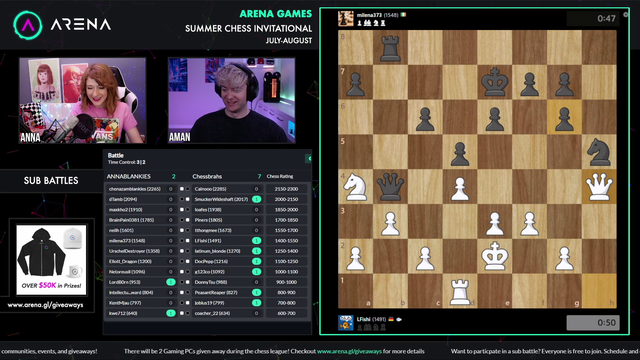Open www.arena.gl/giveaways under merchandise image

pyautogui.click(x=45, y=305)
